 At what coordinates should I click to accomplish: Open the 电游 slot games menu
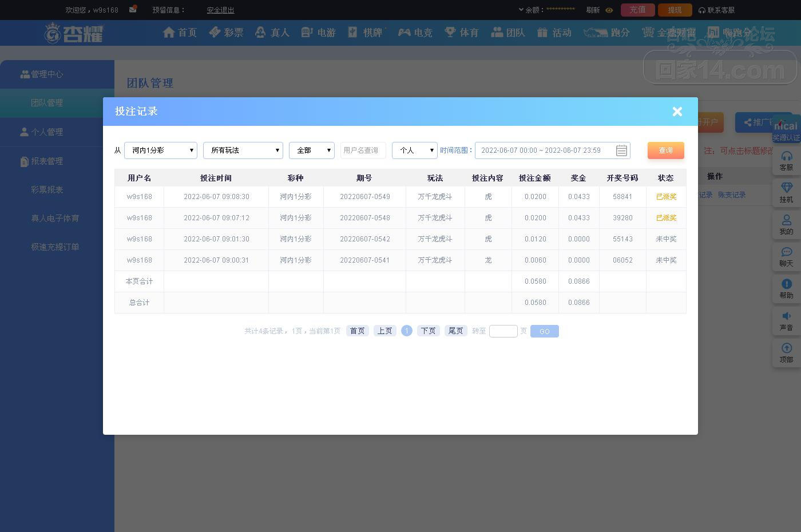pos(319,33)
